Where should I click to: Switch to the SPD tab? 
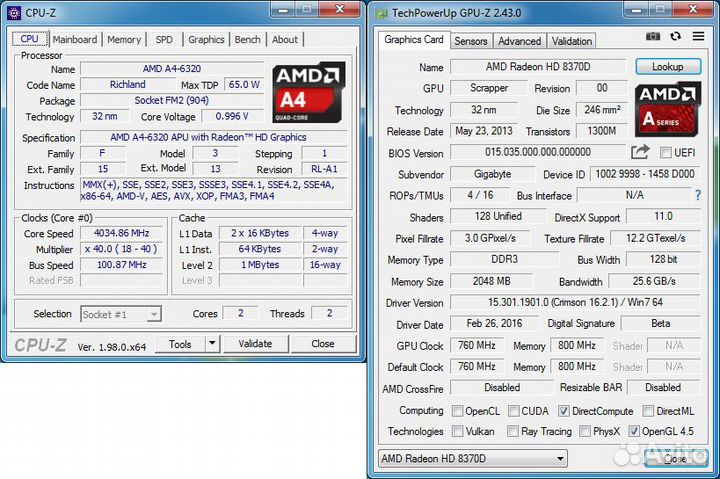[x=164, y=39]
